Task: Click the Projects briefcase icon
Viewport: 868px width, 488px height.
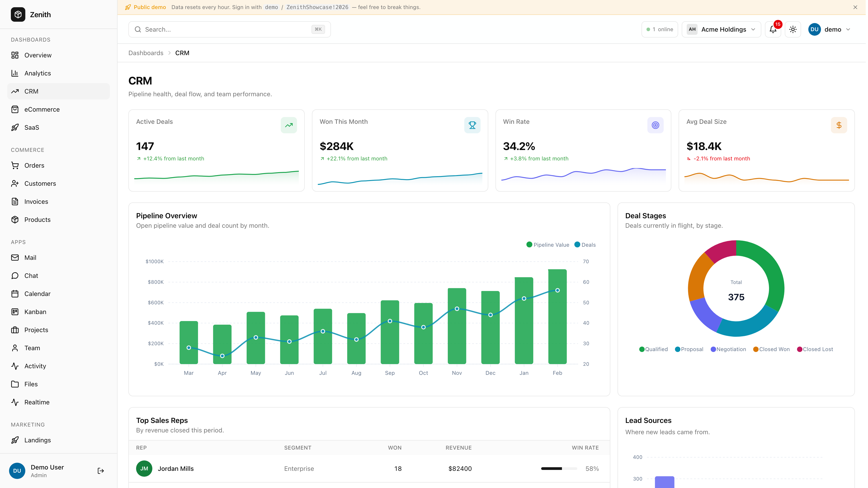Action: (15, 330)
